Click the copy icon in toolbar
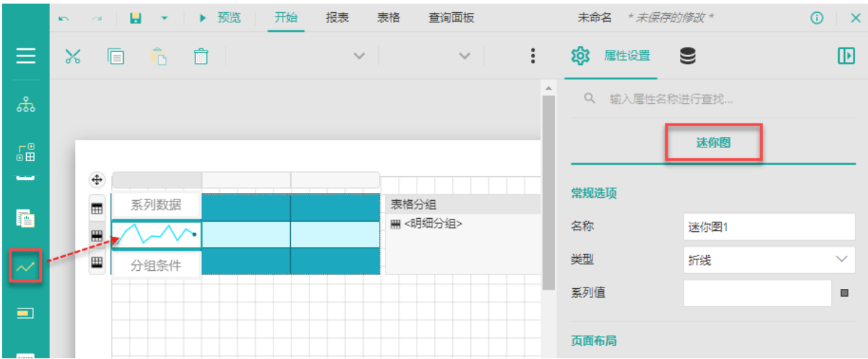The height and width of the screenshot is (359, 868). click(116, 56)
